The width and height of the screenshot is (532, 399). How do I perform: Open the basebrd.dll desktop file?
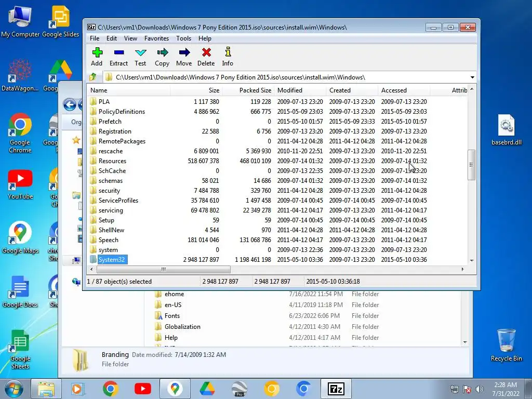506,130
